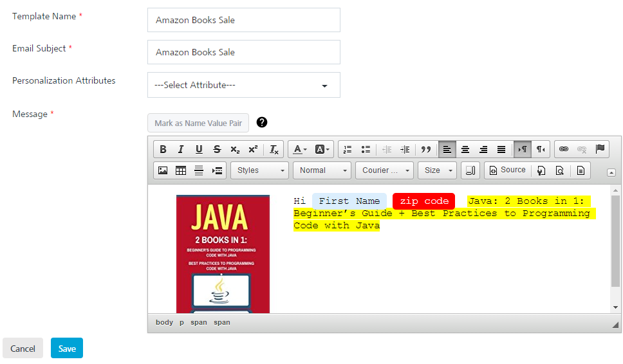Click the editor vertical scrollbar thumb
The image size is (623, 364).
[615, 241]
